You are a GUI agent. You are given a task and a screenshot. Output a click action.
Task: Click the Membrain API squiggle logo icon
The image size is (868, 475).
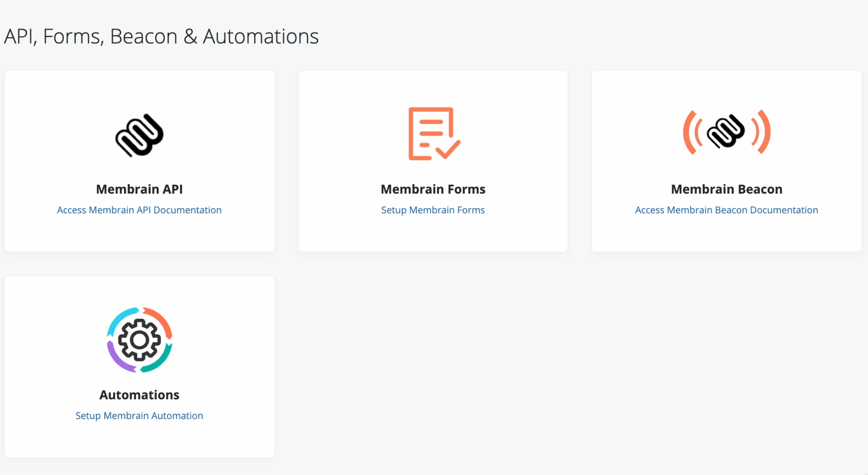(x=139, y=136)
